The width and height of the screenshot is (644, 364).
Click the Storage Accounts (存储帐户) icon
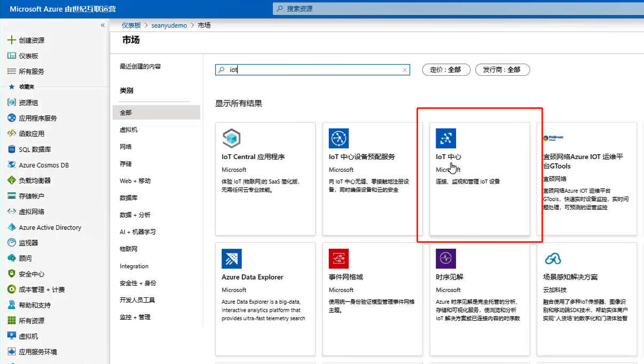point(11,196)
